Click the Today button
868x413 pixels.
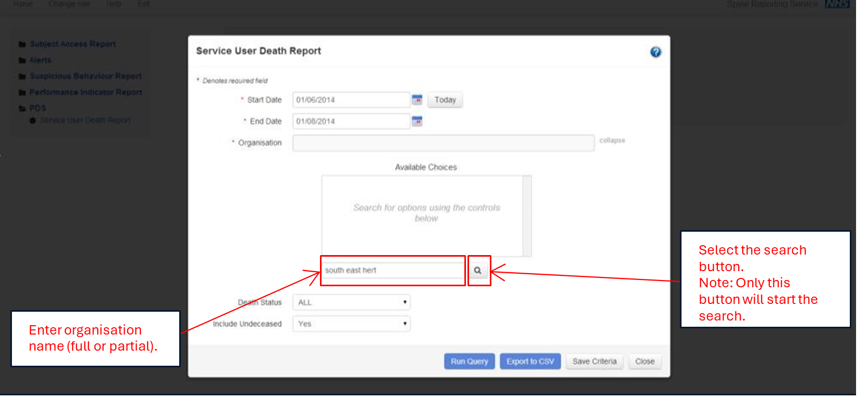(x=445, y=100)
